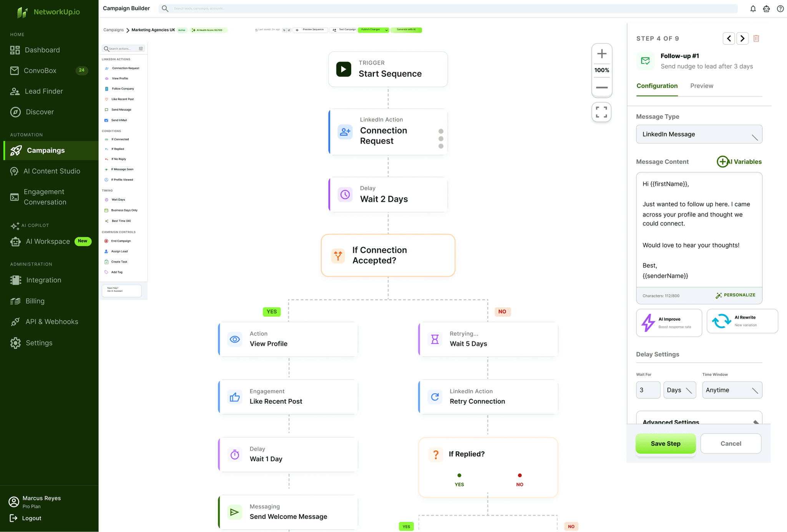The image size is (787, 532).
Task: Open Time Window Anytime dropdown
Action: (x=732, y=390)
